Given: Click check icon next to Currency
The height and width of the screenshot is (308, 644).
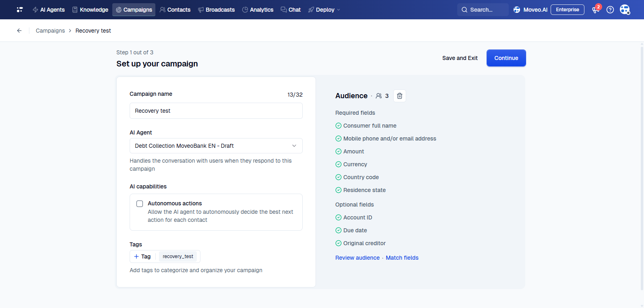Looking at the screenshot, I should [x=339, y=164].
